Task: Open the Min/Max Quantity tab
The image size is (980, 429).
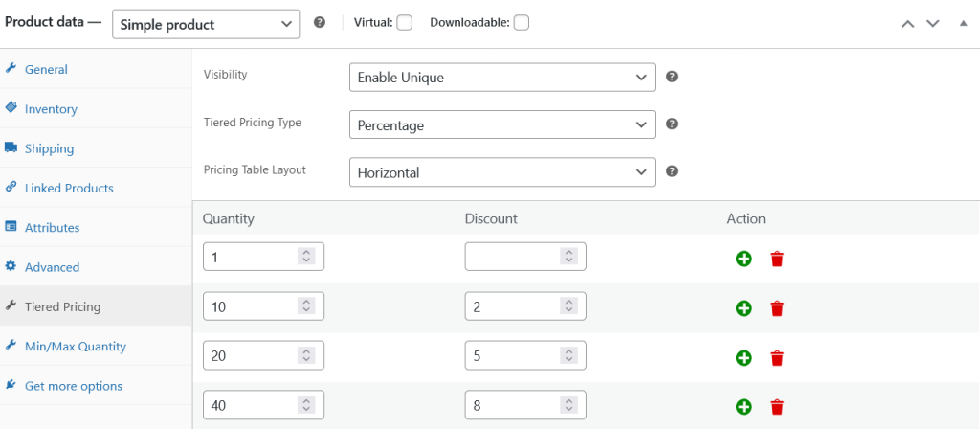Action: point(75,347)
